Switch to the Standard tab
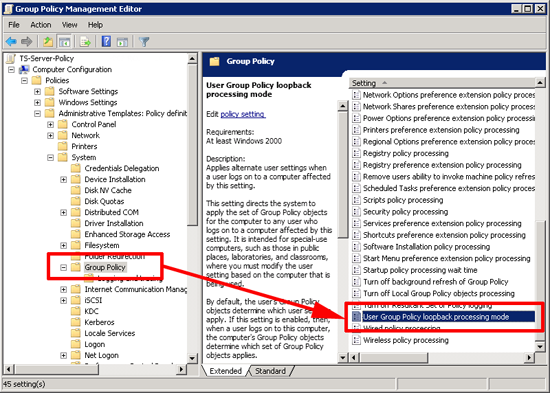 click(x=270, y=371)
